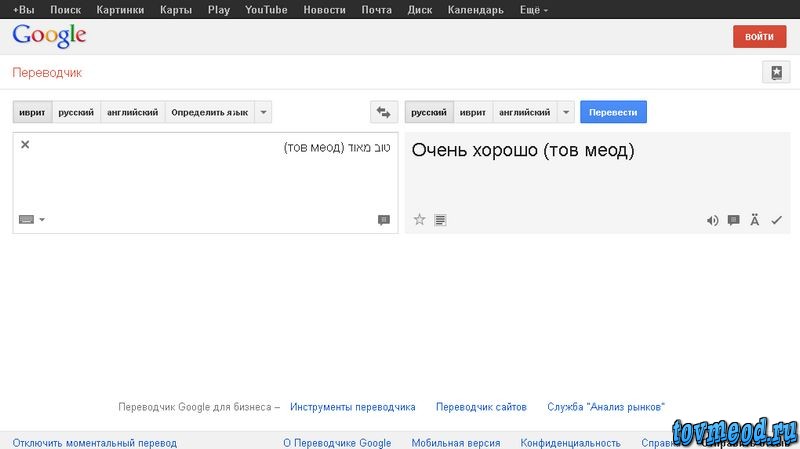The image size is (800, 449).
Task: Select иврит as source language
Action: pos(32,112)
